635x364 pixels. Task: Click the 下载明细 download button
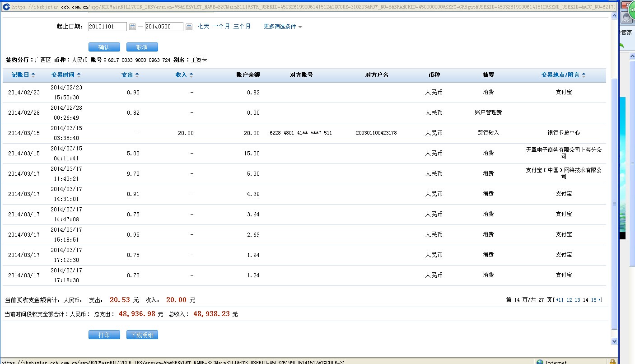pos(142,335)
